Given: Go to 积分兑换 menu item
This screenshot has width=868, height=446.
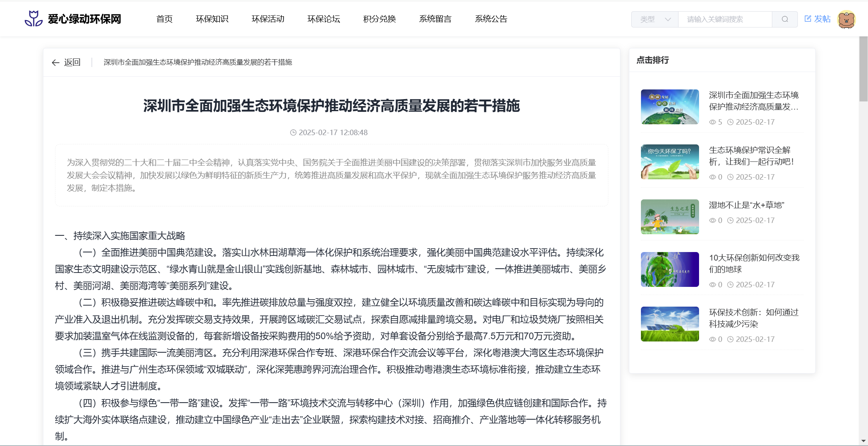Looking at the screenshot, I should coord(379,19).
